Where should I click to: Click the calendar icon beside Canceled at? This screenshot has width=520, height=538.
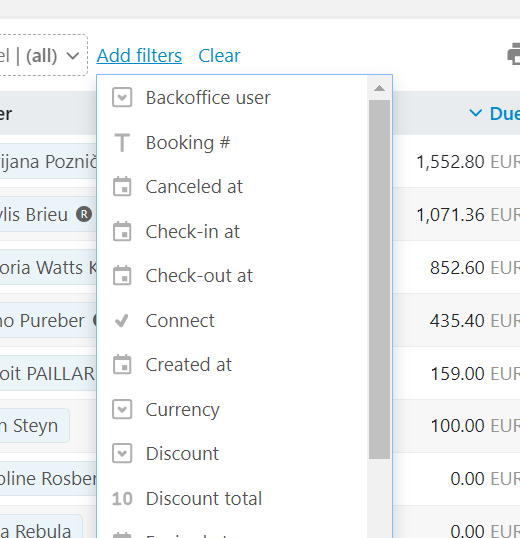point(122,186)
